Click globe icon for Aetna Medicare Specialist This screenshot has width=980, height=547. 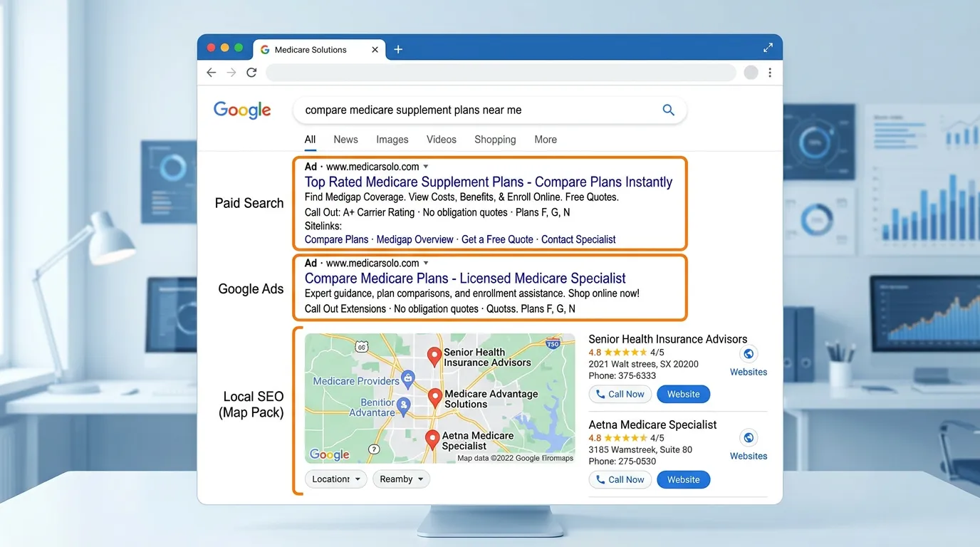748,438
